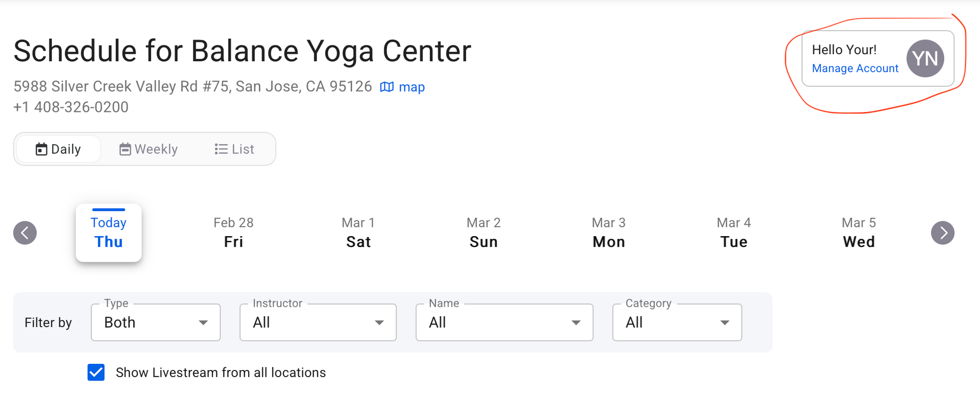Click the map book icon

pyautogui.click(x=387, y=87)
